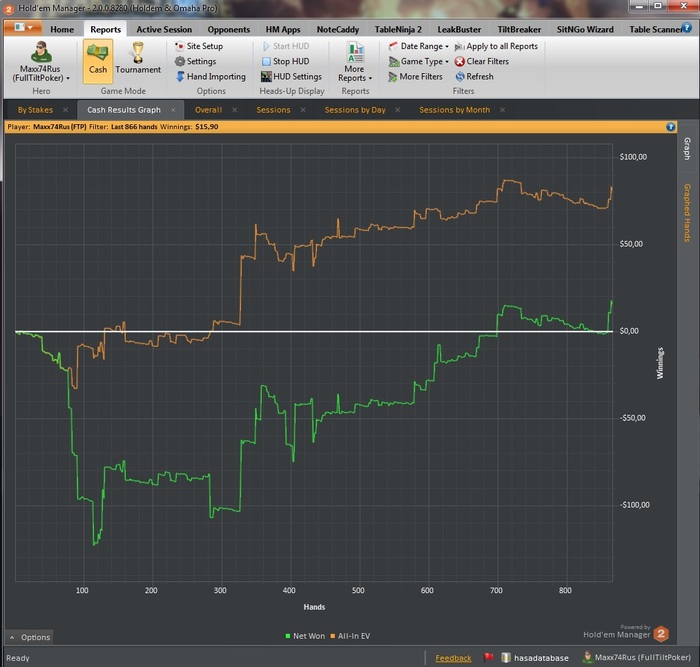Screen dimensions: 700x667
Task: Close the Sessions by Month tab
Action: click(502, 110)
